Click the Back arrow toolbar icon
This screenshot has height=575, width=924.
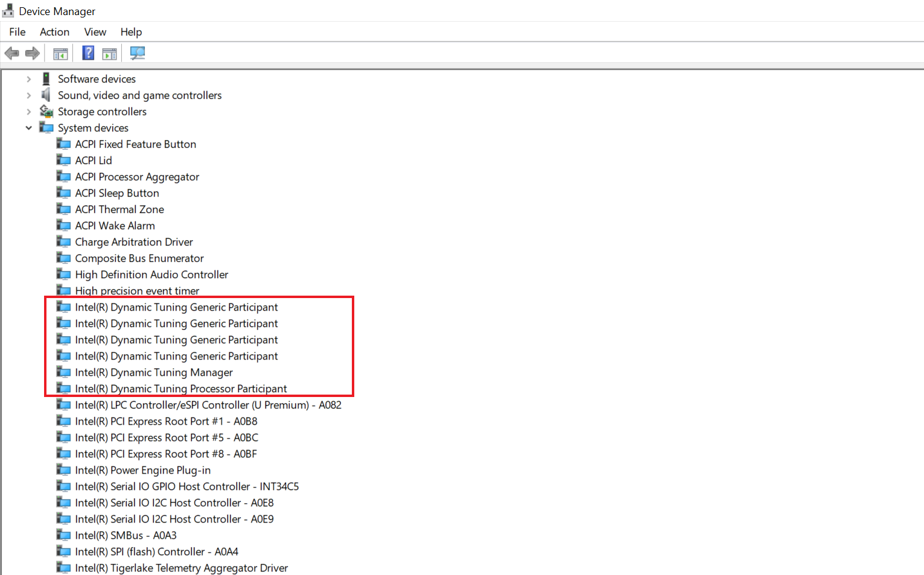[x=11, y=53]
